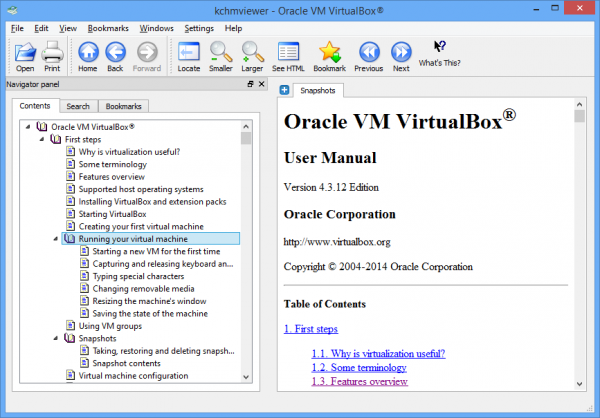The width and height of the screenshot is (600, 418).
Task: Make text Smaller with magnifier icon
Action: 221,57
